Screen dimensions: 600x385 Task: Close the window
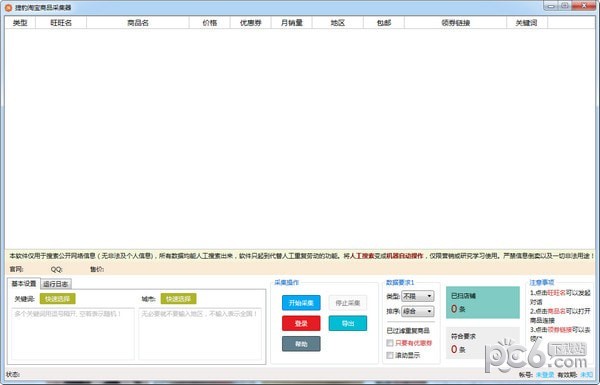(584, 6)
